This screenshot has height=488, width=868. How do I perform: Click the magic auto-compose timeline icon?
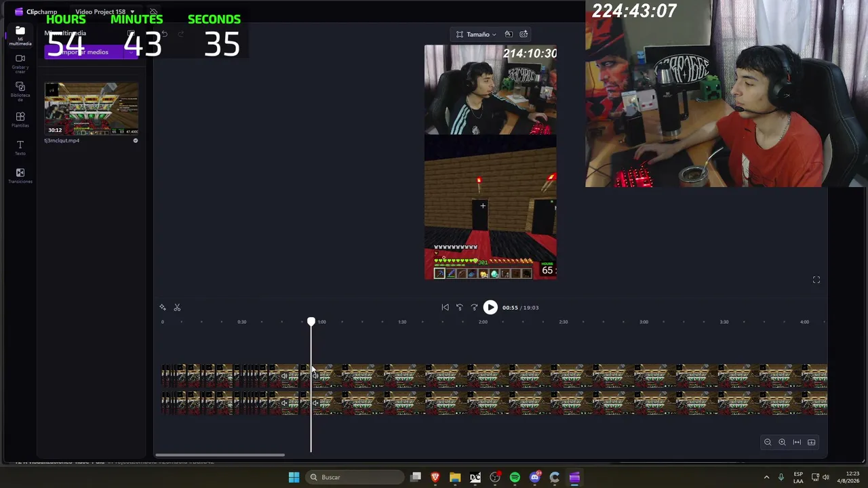[x=163, y=308]
